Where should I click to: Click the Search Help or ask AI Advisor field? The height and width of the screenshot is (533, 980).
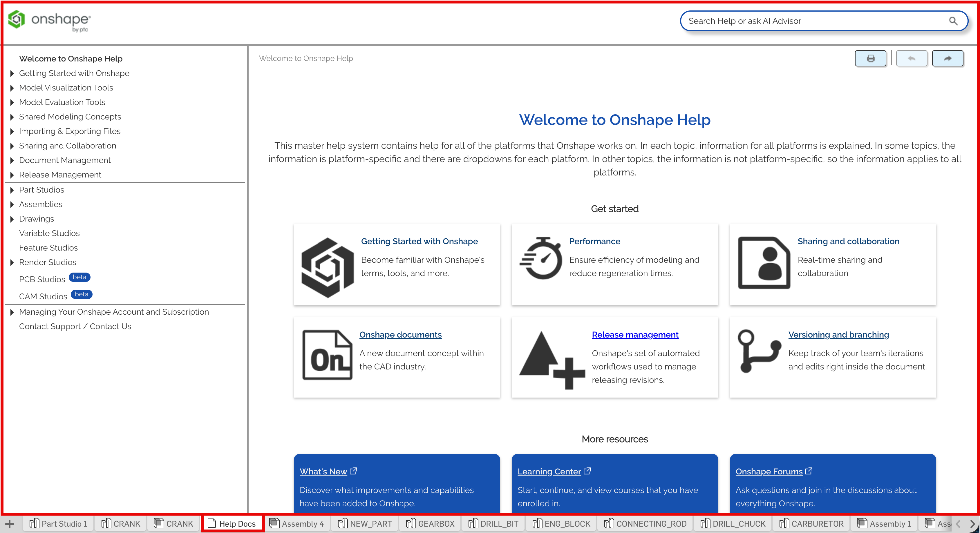(824, 21)
